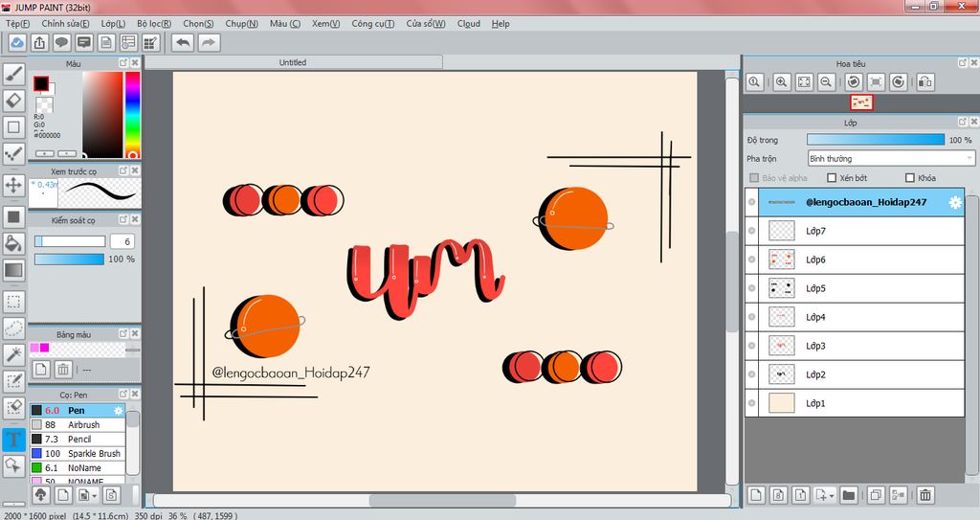Click the Undo arrow in toolbar
This screenshot has width=980, height=520.
183,42
